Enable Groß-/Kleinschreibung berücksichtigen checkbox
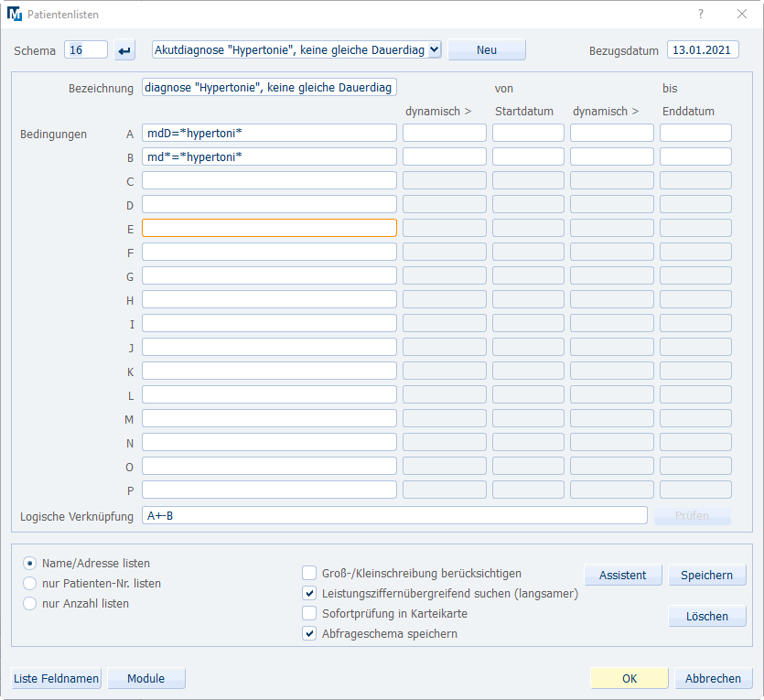The image size is (764, 700). pos(309,573)
